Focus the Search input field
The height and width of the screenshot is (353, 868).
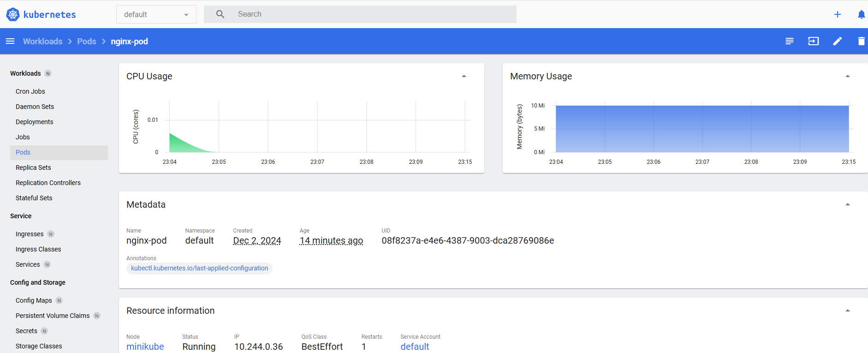(x=360, y=14)
